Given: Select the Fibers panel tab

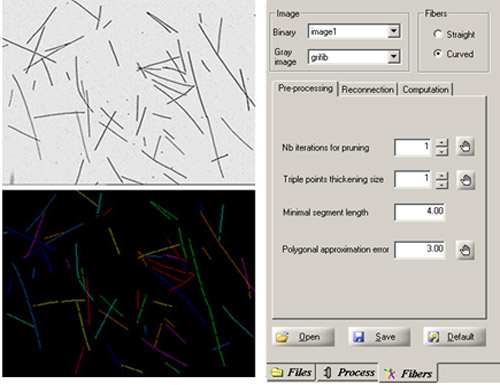Looking at the screenshot, I should coord(408,373).
